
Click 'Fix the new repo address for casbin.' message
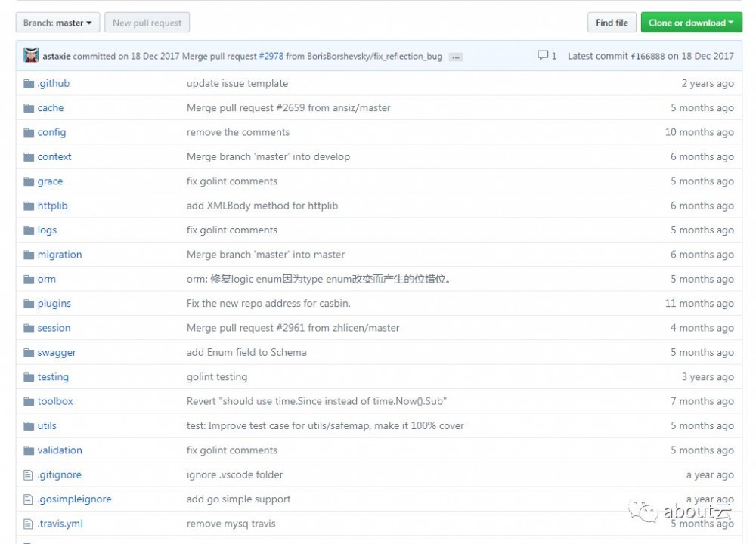click(268, 304)
